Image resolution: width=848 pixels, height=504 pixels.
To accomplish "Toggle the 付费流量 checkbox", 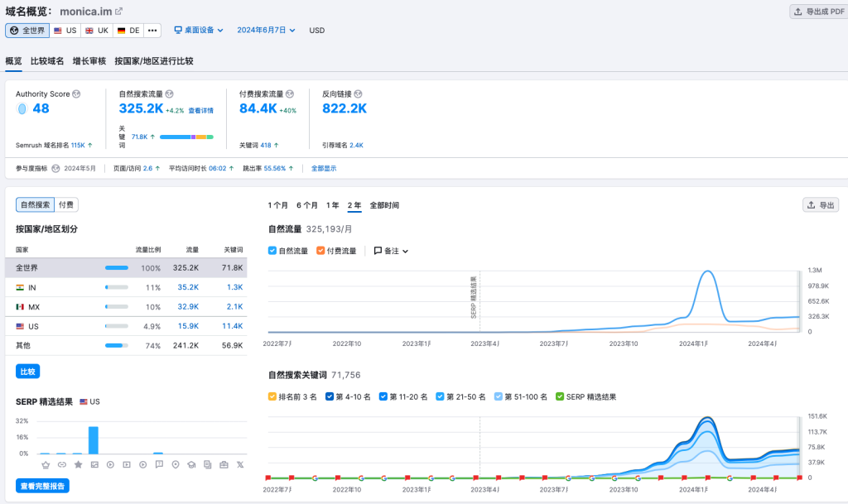I will pos(320,251).
